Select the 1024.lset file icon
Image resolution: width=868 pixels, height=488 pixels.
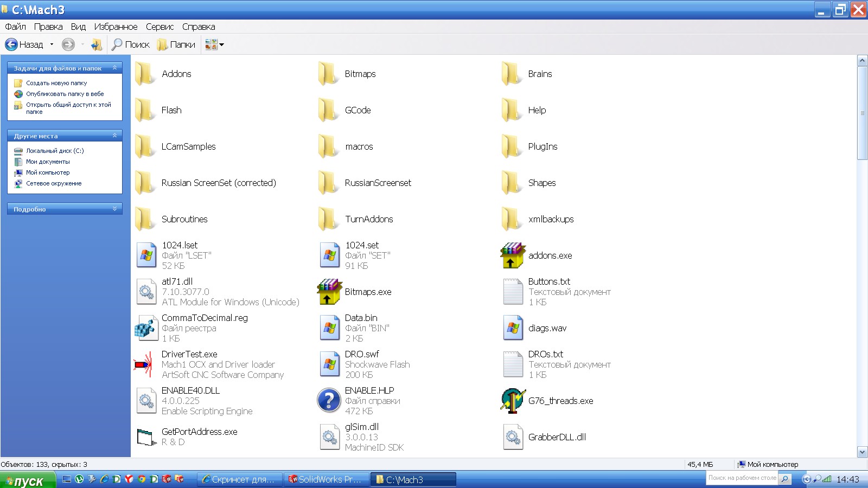[x=146, y=255]
